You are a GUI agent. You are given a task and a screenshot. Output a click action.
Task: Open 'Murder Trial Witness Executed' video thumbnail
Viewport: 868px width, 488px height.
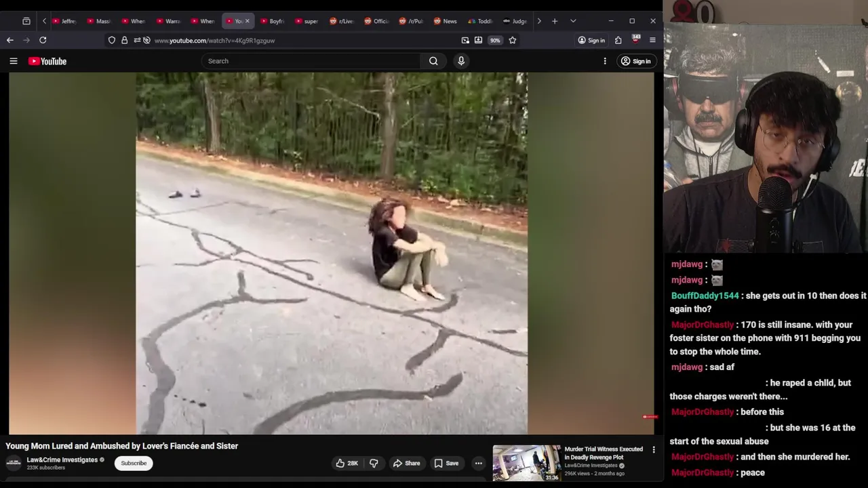coord(527,463)
